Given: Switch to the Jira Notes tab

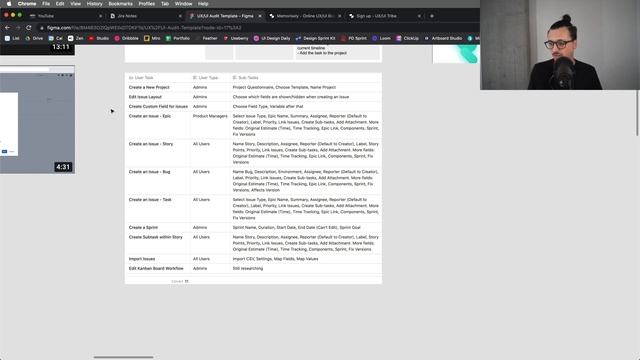Looking at the screenshot, I should [x=145, y=16].
